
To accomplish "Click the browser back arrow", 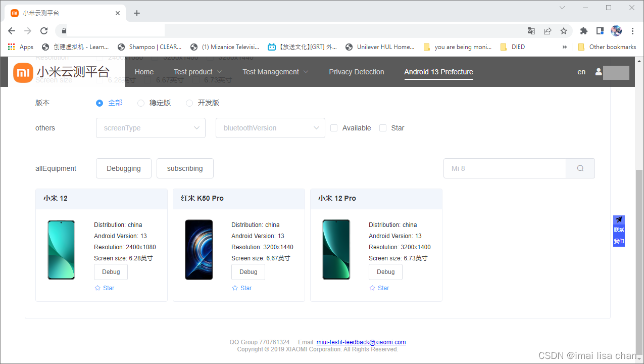I will [12, 31].
